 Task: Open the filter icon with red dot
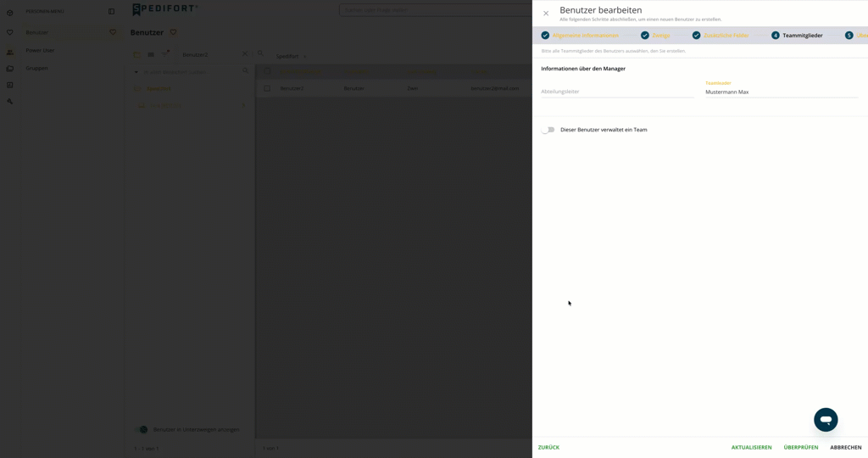pos(164,53)
